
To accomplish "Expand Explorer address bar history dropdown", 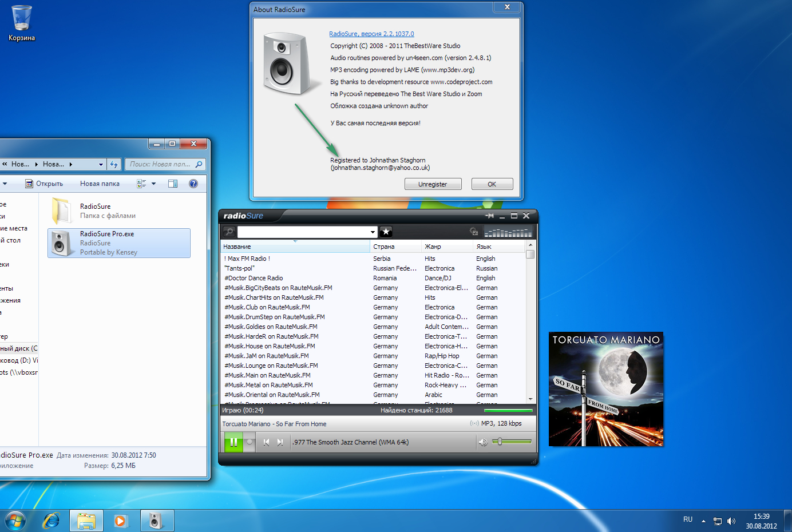I will coord(101,164).
